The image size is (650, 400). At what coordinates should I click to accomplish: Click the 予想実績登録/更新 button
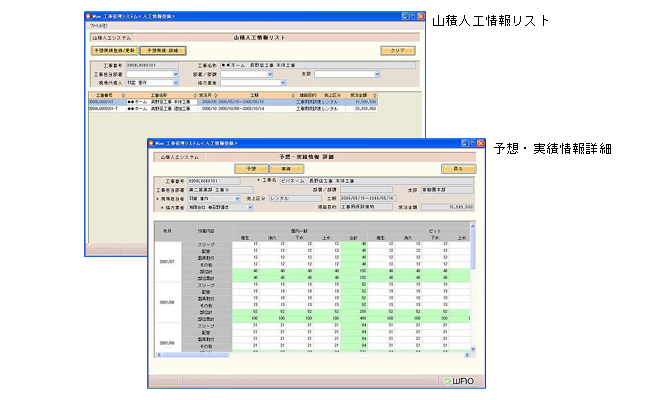(113, 49)
